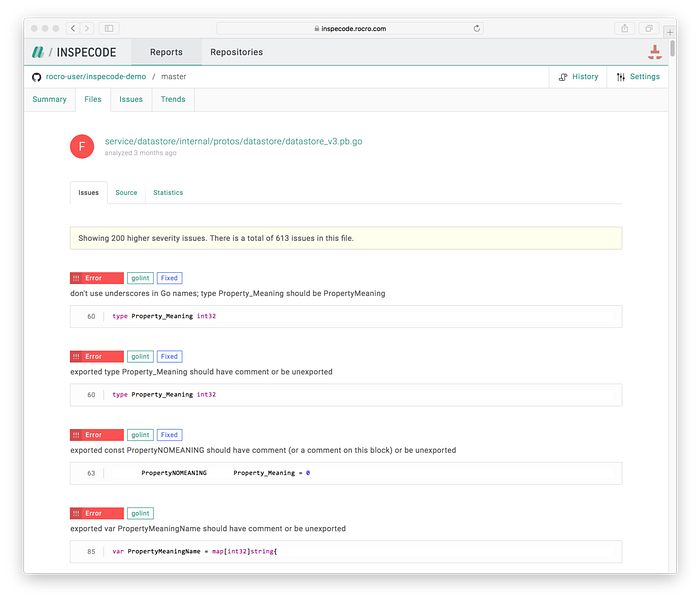Switch to the repository-level Issues tab
The image size is (699, 600).
click(131, 99)
